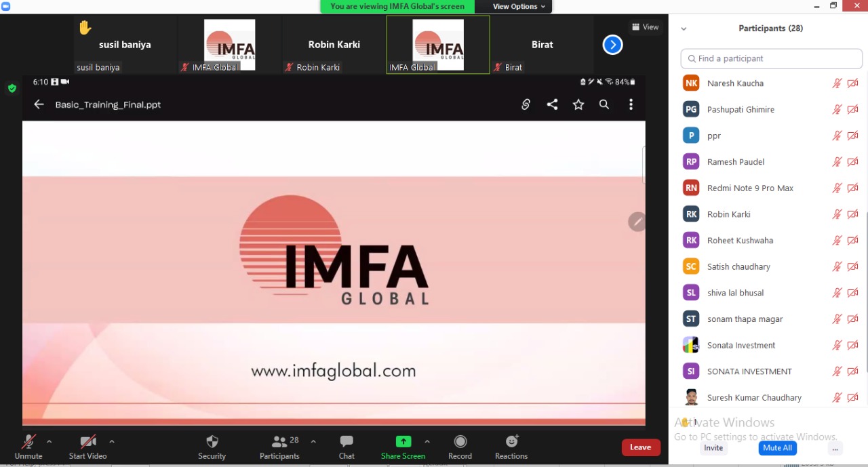Screen dimensions: 868x467
Task: Toggle mute for Ramesh Paudel
Action: [837, 162]
